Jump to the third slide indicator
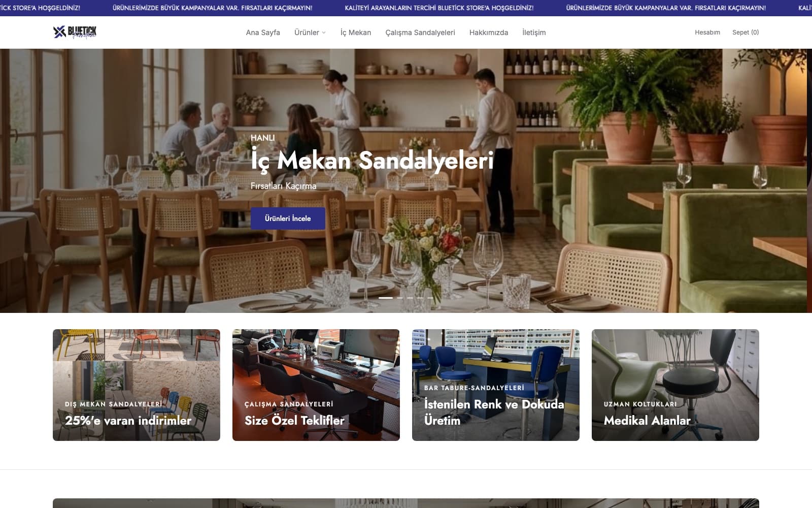This screenshot has height=508, width=812. point(410,298)
